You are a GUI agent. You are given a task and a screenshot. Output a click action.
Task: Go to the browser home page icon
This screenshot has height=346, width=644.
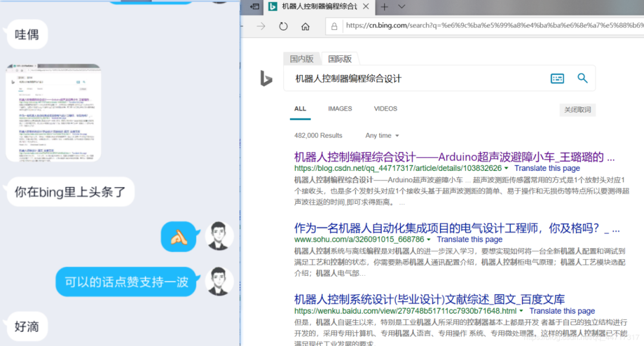coord(305,27)
